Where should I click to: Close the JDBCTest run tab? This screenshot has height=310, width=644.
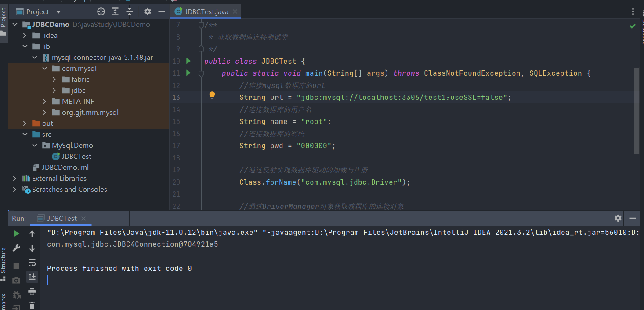(83, 219)
